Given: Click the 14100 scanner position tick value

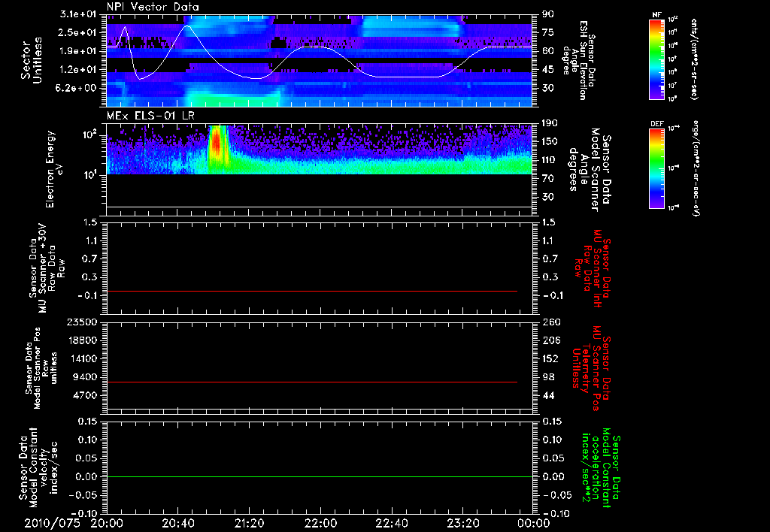Looking at the screenshot, I should click(x=83, y=358).
